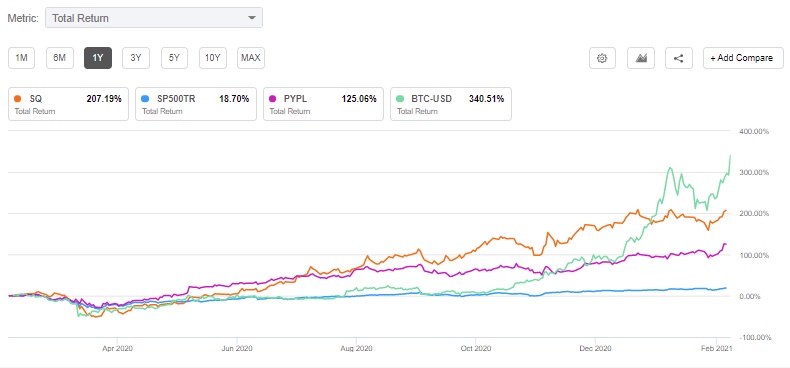Select the 1M time range
This screenshot has height=368, width=790.
[x=22, y=58]
